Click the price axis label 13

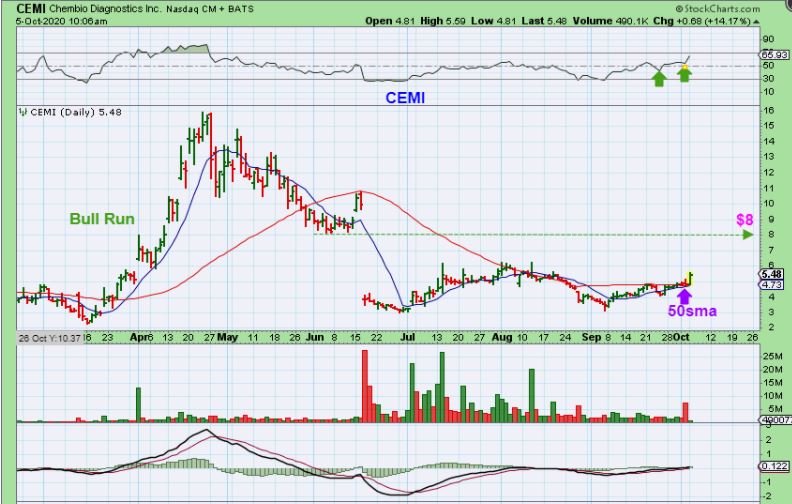coord(769,157)
